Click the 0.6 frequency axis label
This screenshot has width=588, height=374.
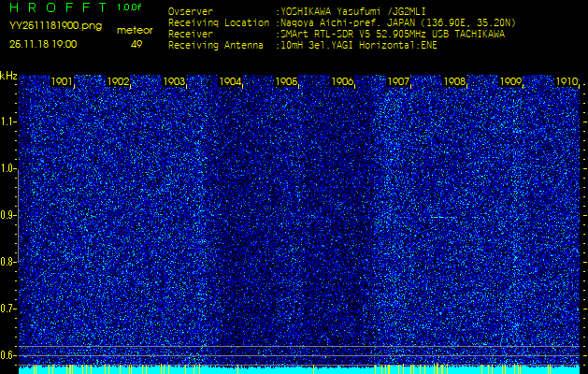click(x=8, y=355)
